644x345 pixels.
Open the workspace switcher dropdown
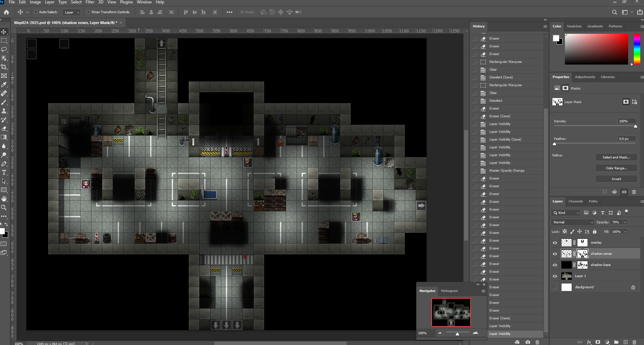626,12
